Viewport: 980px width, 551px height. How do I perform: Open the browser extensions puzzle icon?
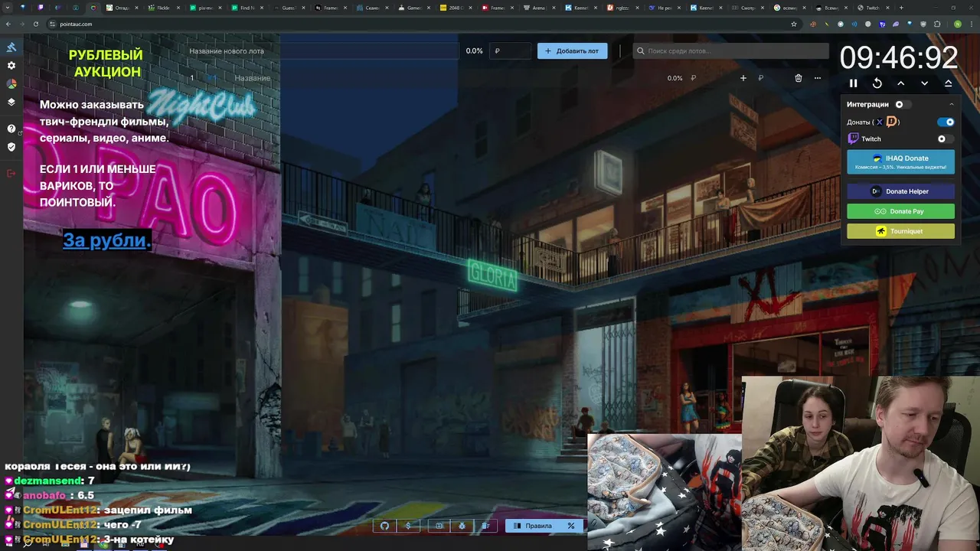coord(937,24)
